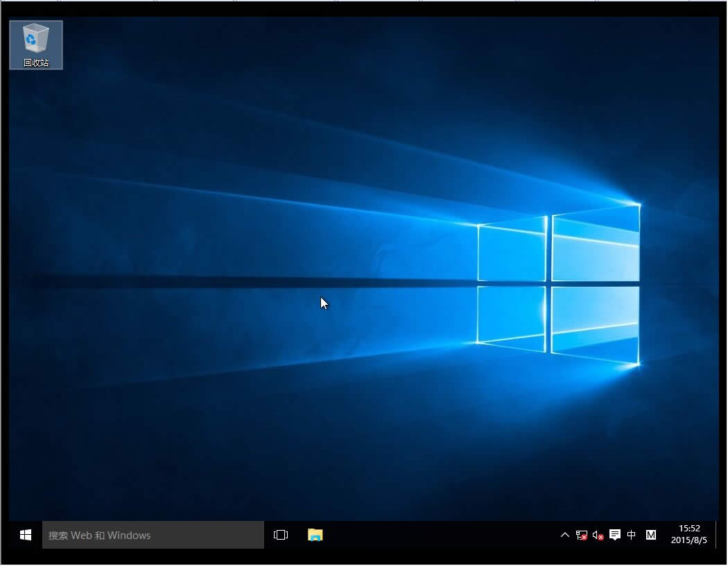Click the 搜索 Web 和 Windows search box
Screen dimensions: 728x566
153,535
